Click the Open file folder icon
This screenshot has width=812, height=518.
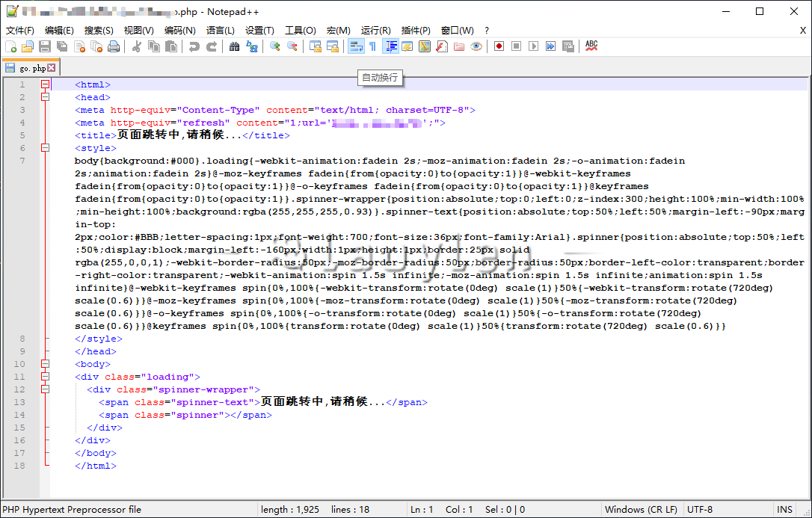[28, 46]
